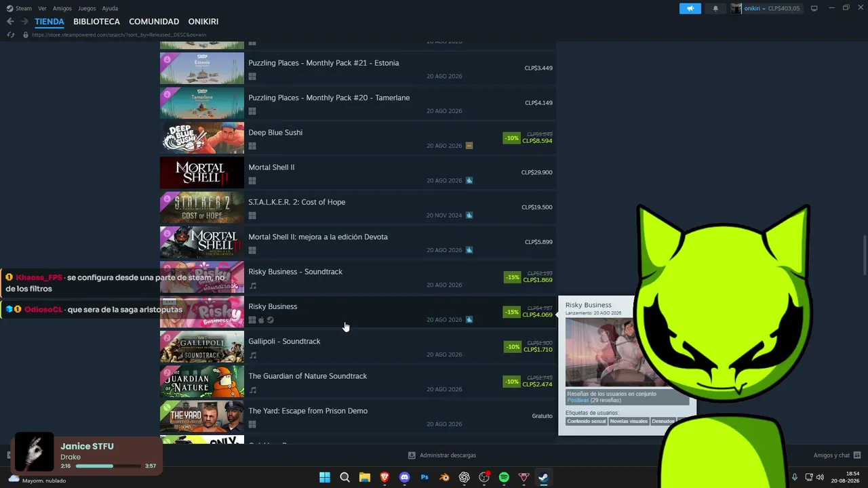Launch Brave browser from the taskbar
Viewport: 868px width, 488px height.
point(384,477)
